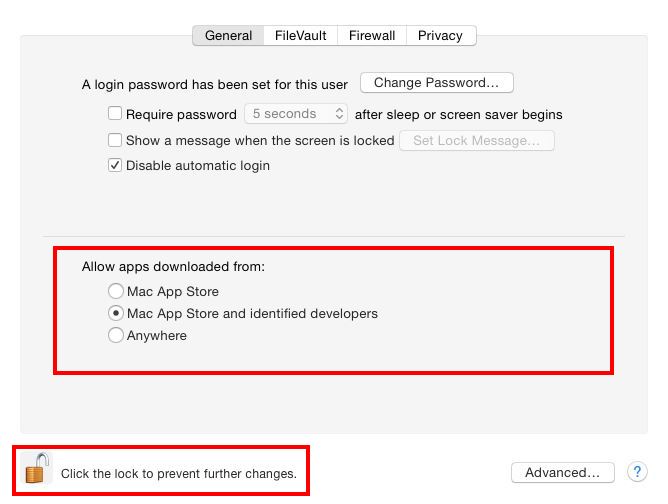Go to the Firewall tab
The image size is (668, 504).
pos(372,35)
